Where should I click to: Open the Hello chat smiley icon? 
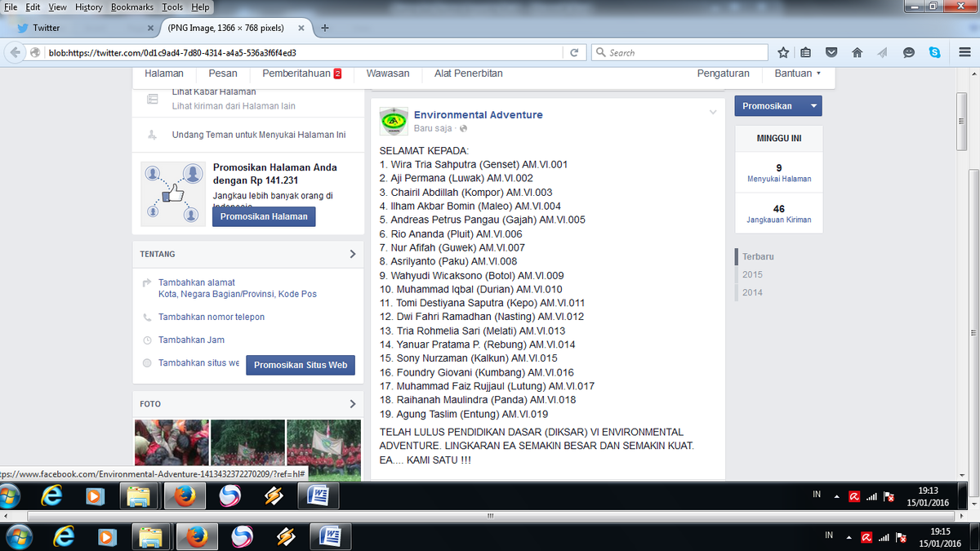[x=907, y=52]
